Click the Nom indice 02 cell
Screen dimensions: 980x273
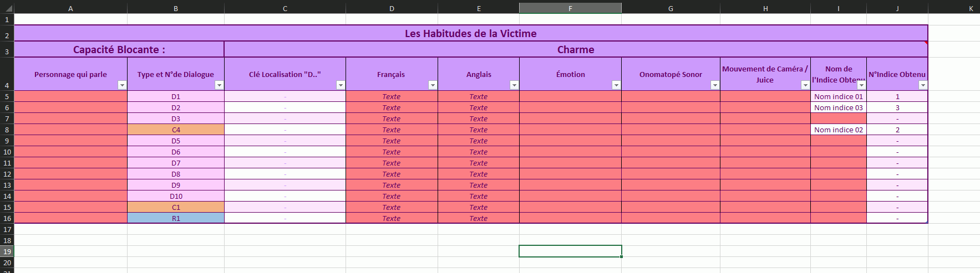click(838, 130)
